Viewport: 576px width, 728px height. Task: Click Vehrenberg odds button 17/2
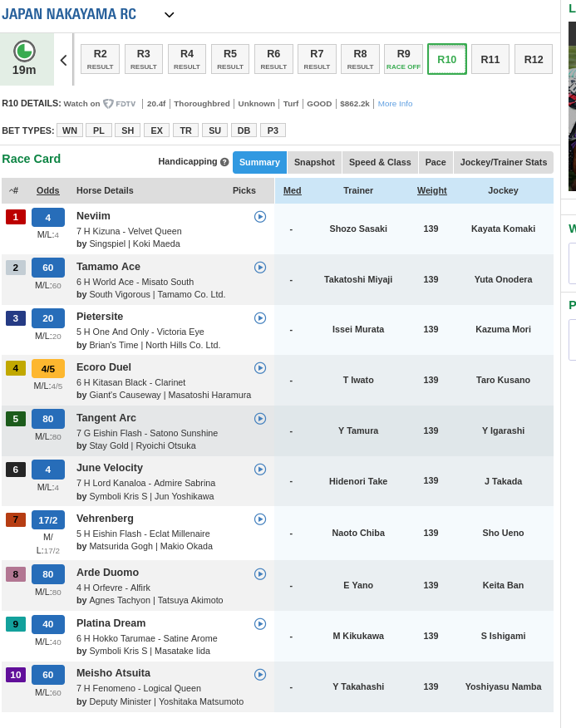coord(48,520)
